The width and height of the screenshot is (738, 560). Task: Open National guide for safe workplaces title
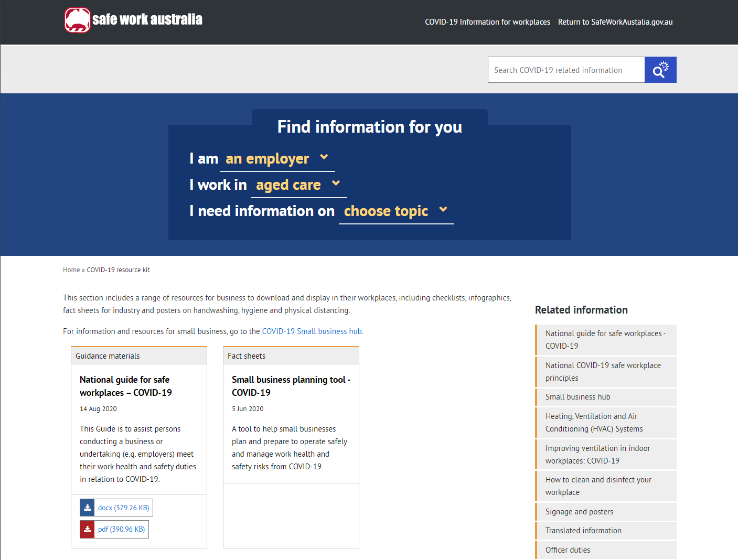pyautogui.click(x=125, y=386)
